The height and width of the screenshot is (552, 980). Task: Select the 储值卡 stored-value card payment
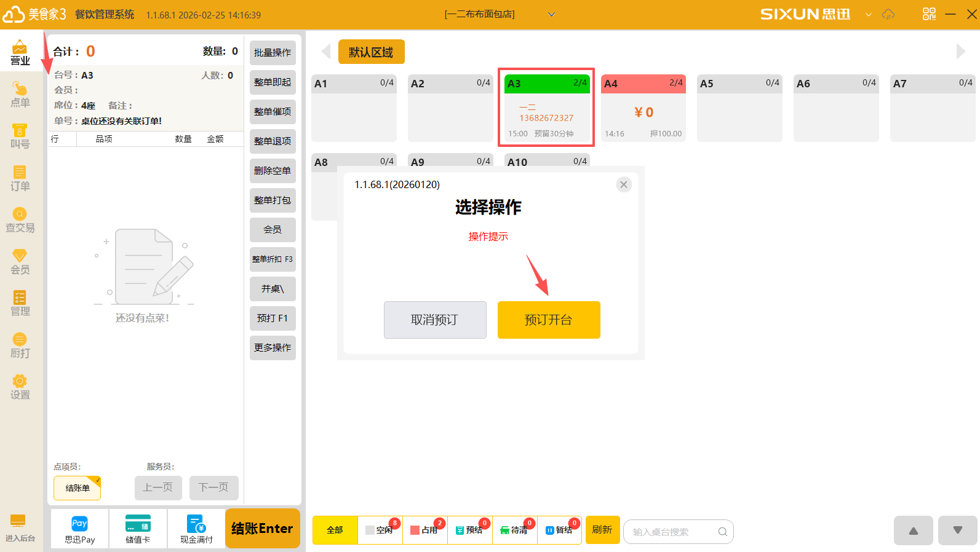(138, 529)
